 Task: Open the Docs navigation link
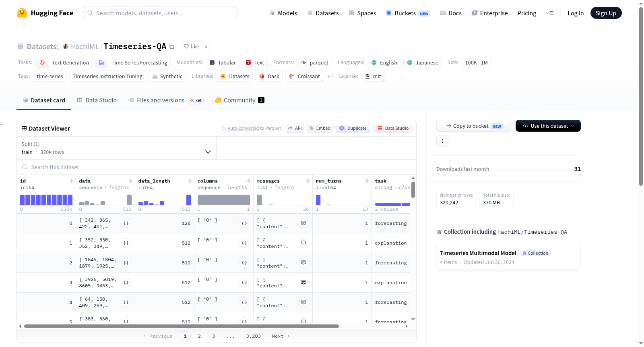pyautogui.click(x=450, y=13)
